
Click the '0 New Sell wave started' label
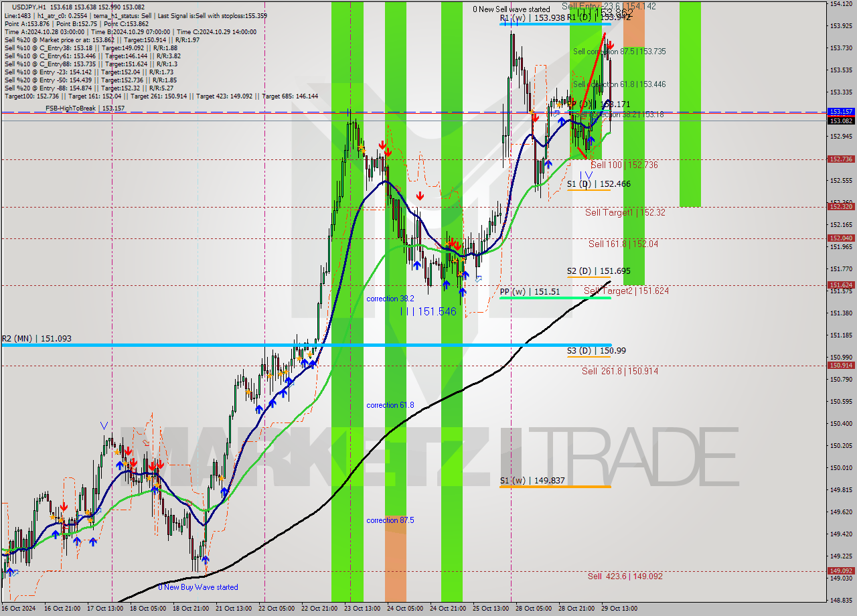pyautogui.click(x=511, y=9)
